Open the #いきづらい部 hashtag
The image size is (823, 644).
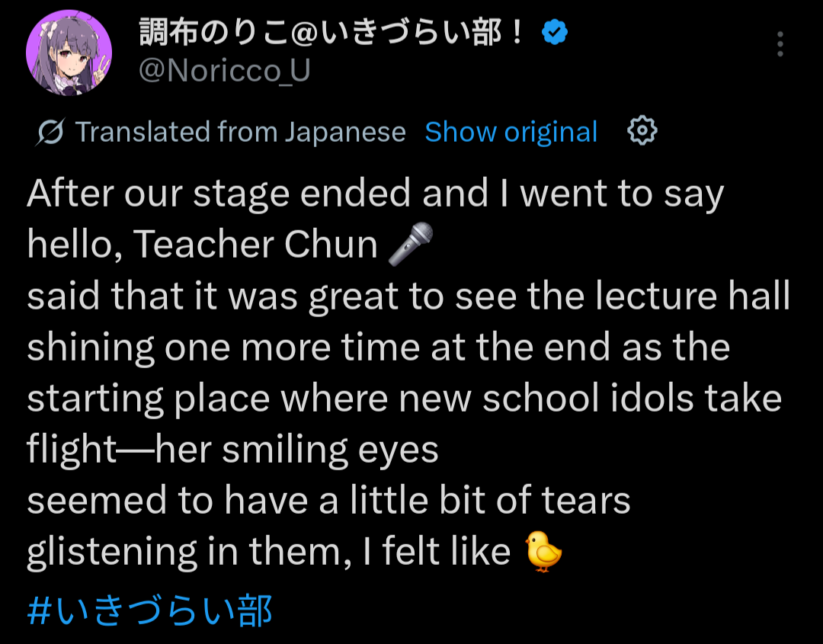[x=149, y=610]
